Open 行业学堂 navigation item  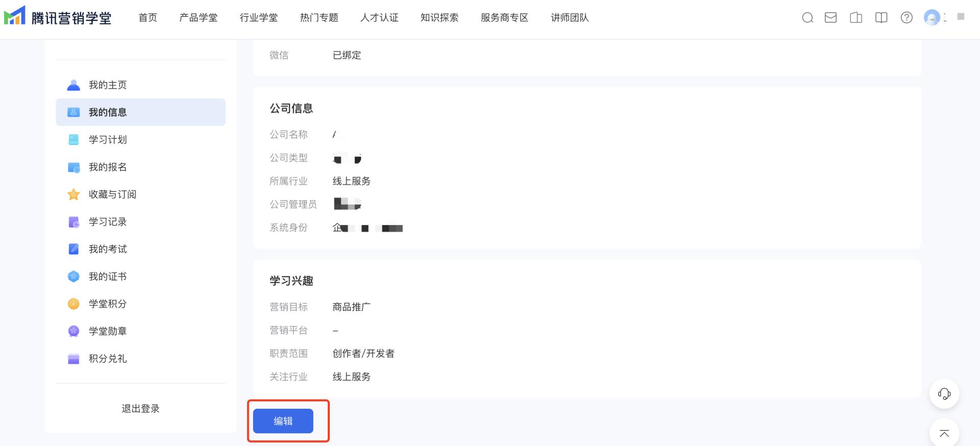pyautogui.click(x=259, y=18)
